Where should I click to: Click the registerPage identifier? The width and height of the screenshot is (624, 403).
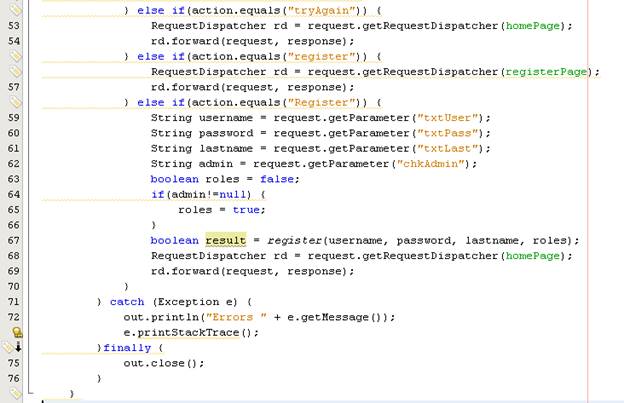coord(546,72)
